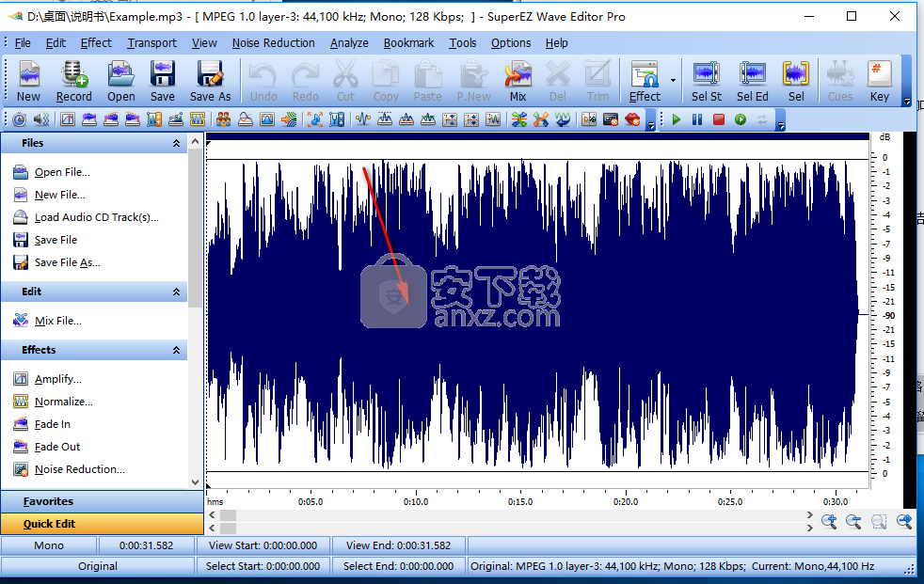Click the upper horizontal scrollbar thumb

pos(228,515)
